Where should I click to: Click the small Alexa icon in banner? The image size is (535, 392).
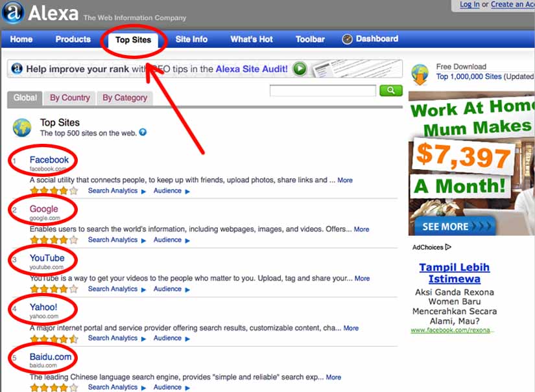[x=17, y=69]
